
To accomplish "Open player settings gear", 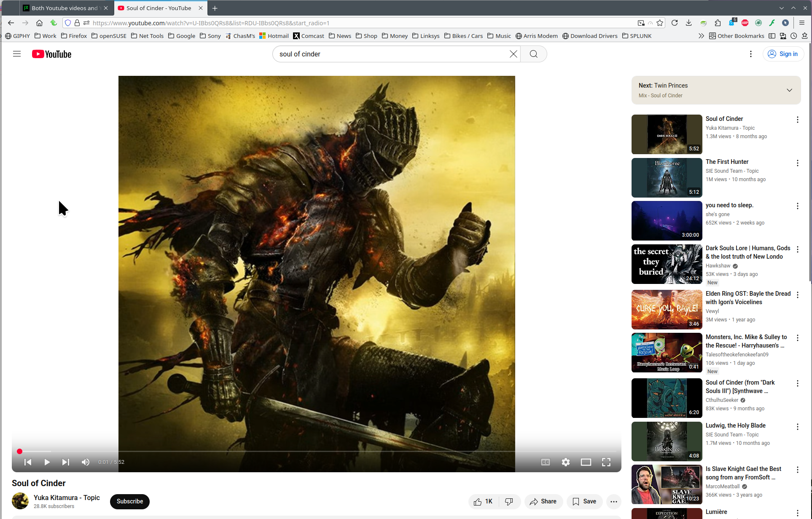I will pyautogui.click(x=565, y=462).
